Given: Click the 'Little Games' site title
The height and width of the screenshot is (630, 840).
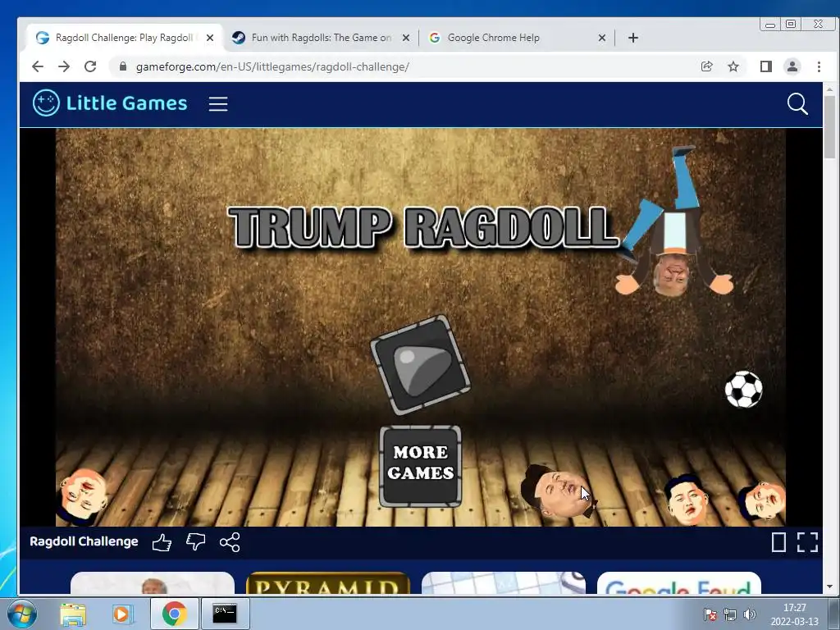Looking at the screenshot, I should (x=126, y=103).
